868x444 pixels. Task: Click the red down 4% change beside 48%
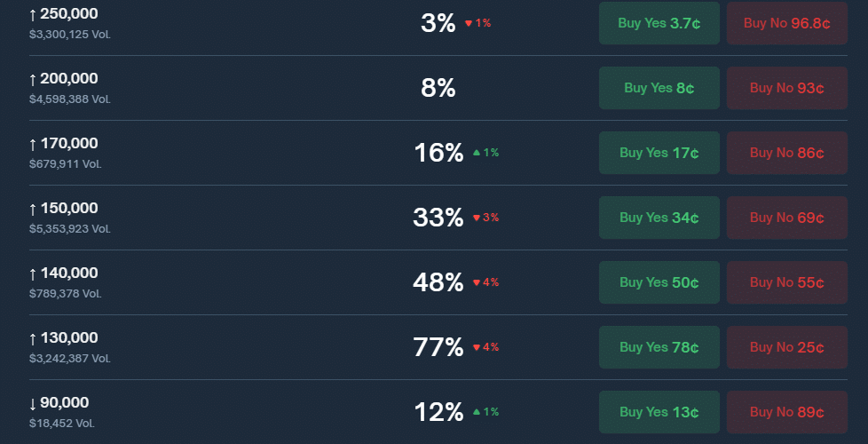point(486,282)
